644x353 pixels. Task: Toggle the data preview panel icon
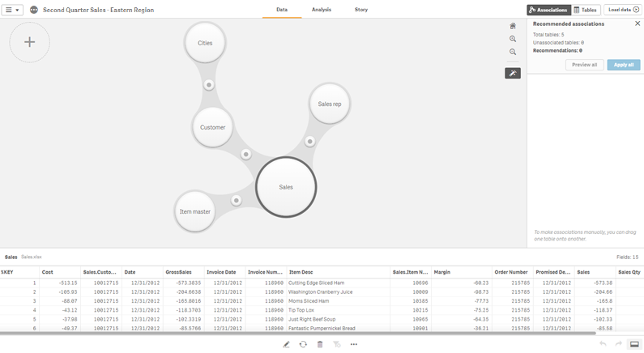tap(634, 344)
